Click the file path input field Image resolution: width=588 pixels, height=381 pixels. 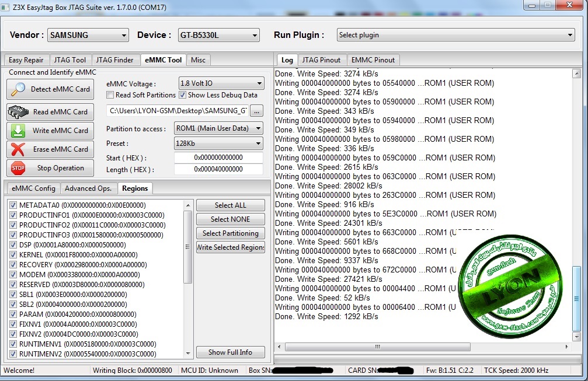pos(178,111)
